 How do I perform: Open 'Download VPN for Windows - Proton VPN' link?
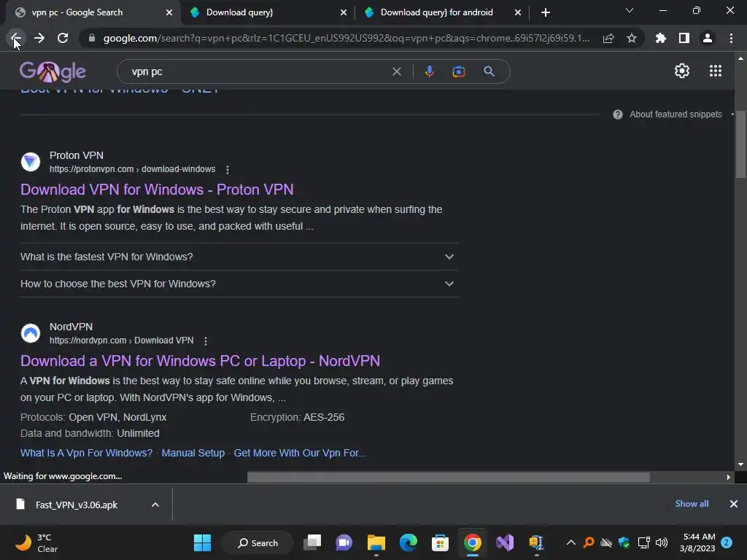point(157,190)
